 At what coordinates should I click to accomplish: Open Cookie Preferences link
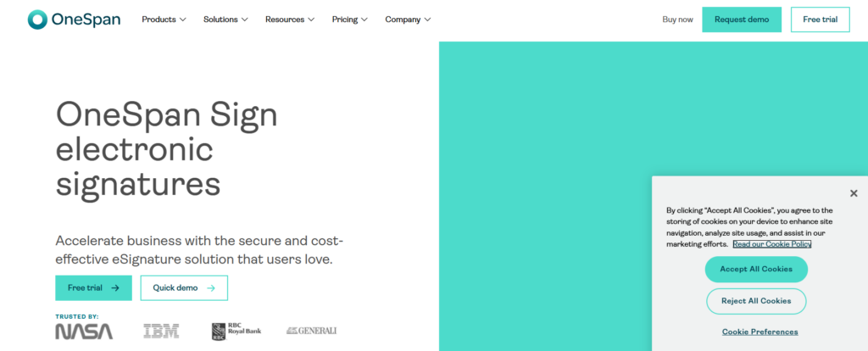pos(759,331)
